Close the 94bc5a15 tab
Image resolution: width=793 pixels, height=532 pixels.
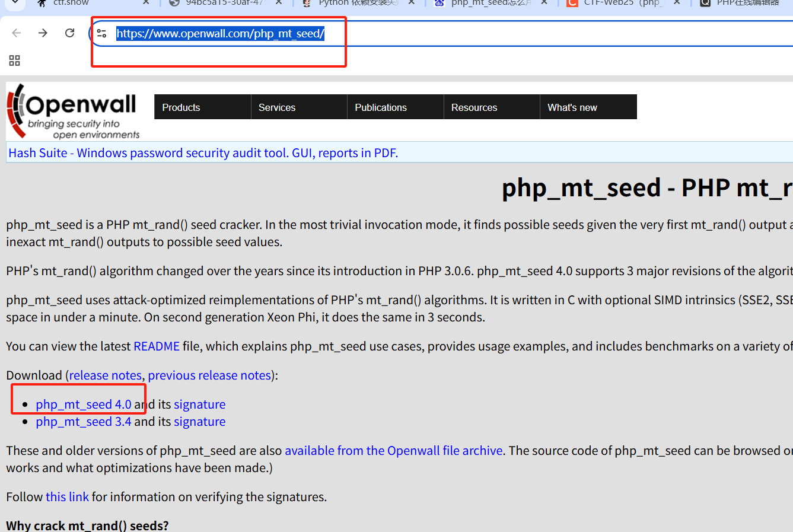(x=279, y=3)
